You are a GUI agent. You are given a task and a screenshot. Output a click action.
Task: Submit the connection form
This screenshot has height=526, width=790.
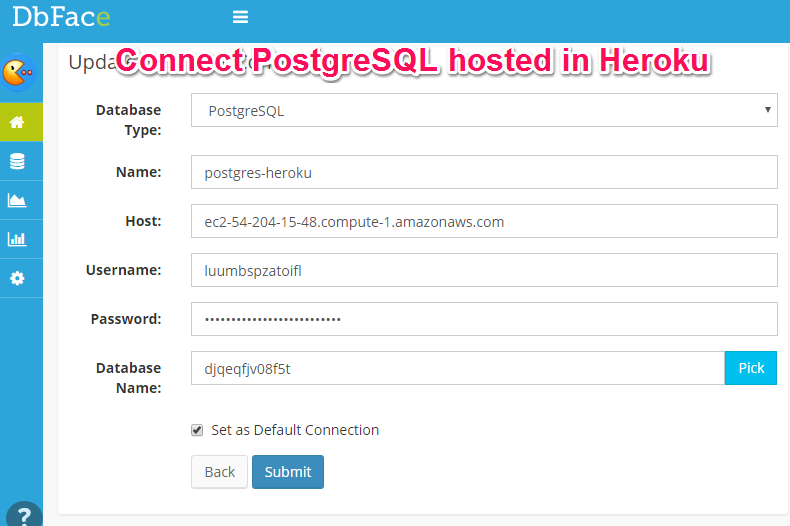point(288,472)
